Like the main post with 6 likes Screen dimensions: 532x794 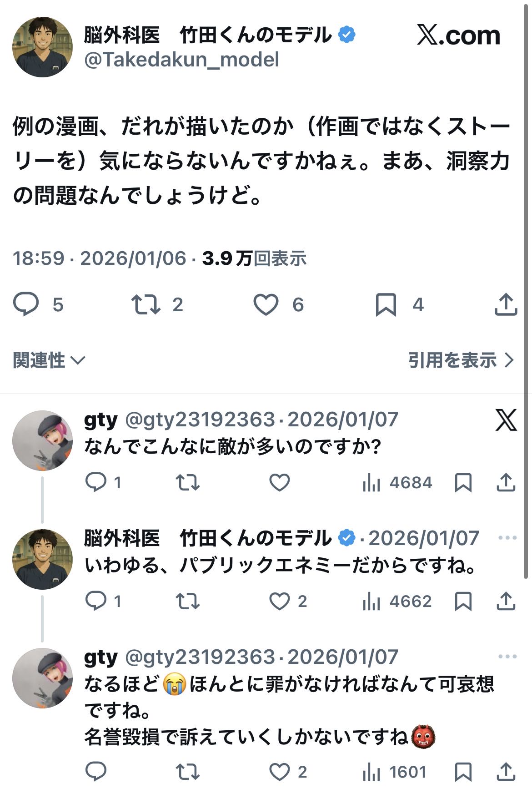(x=266, y=304)
